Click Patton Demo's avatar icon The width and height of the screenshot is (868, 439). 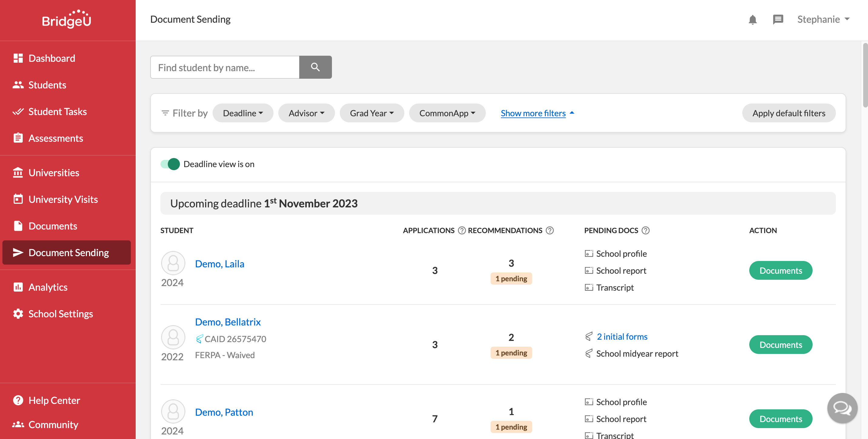173,411
